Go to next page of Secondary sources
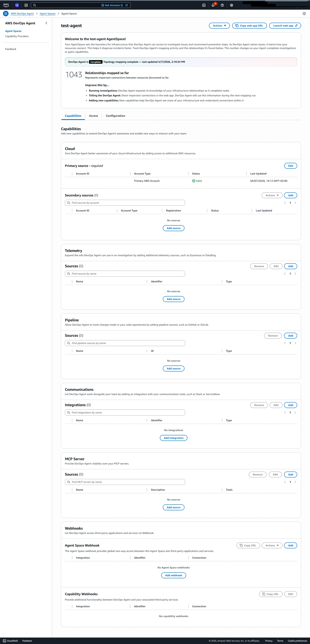The width and height of the screenshot is (310, 644). coord(295,203)
